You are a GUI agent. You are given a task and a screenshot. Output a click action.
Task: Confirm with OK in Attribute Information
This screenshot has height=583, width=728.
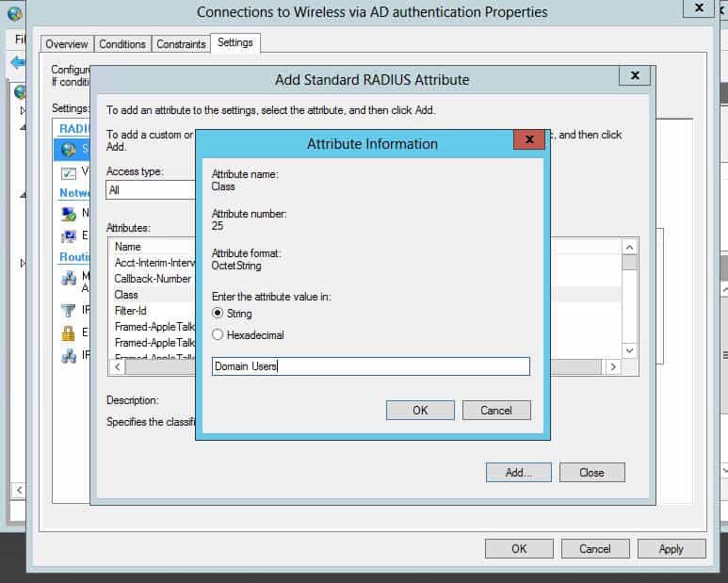tap(420, 411)
